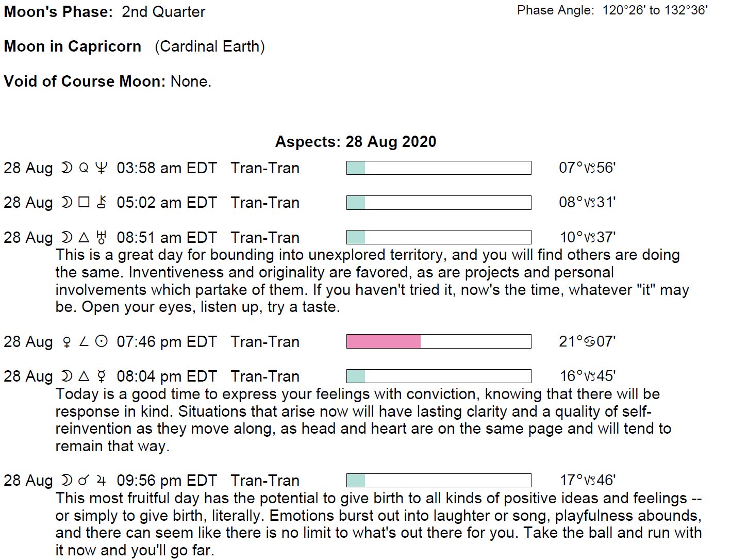
Task: Click the teal strength bar for 09:56 pm aspect
Action: point(356,481)
